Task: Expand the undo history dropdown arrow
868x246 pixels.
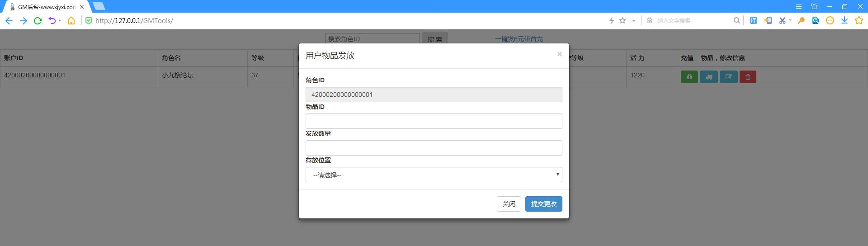Action: click(x=60, y=20)
